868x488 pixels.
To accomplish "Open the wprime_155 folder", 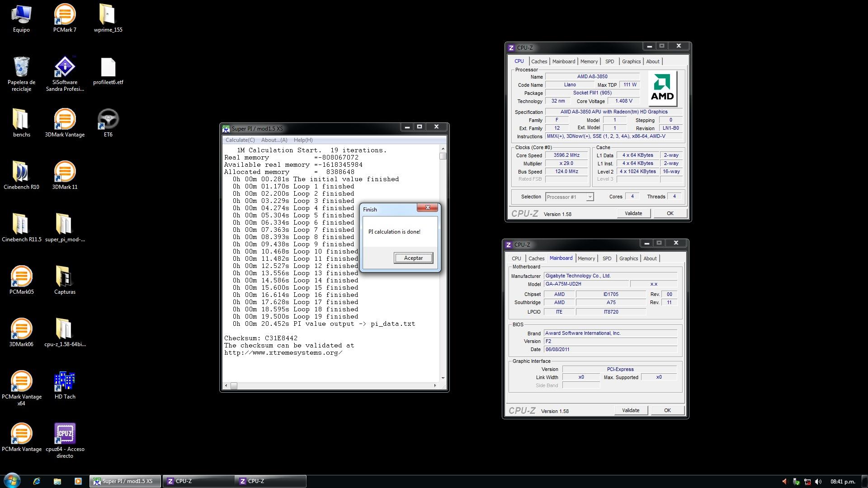I will click(108, 18).
